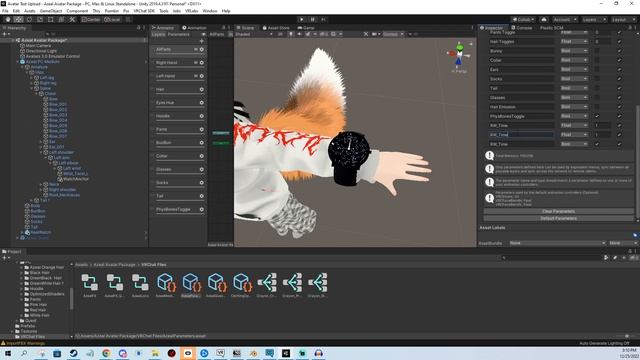Open the custom editor tools icon
Viewport: 640px width, 360px height.
click(x=72, y=19)
